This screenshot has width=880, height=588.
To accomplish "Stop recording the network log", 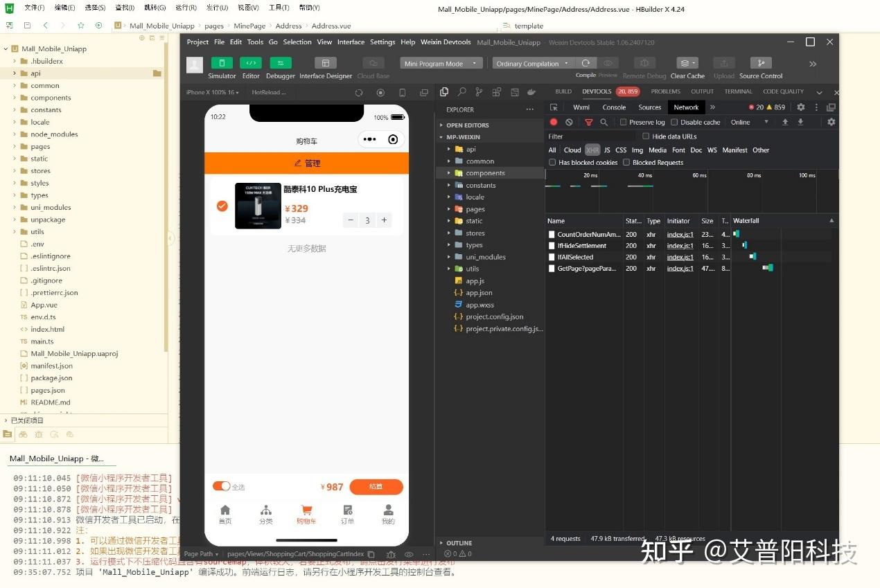I will pos(554,122).
